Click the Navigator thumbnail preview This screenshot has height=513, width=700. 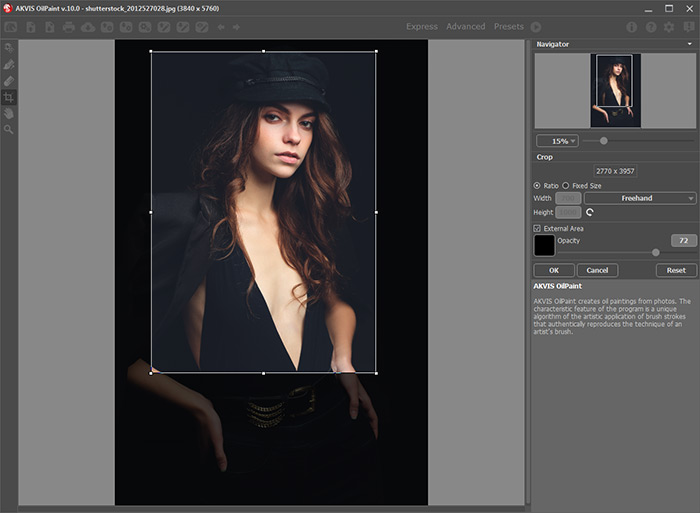tap(615, 91)
